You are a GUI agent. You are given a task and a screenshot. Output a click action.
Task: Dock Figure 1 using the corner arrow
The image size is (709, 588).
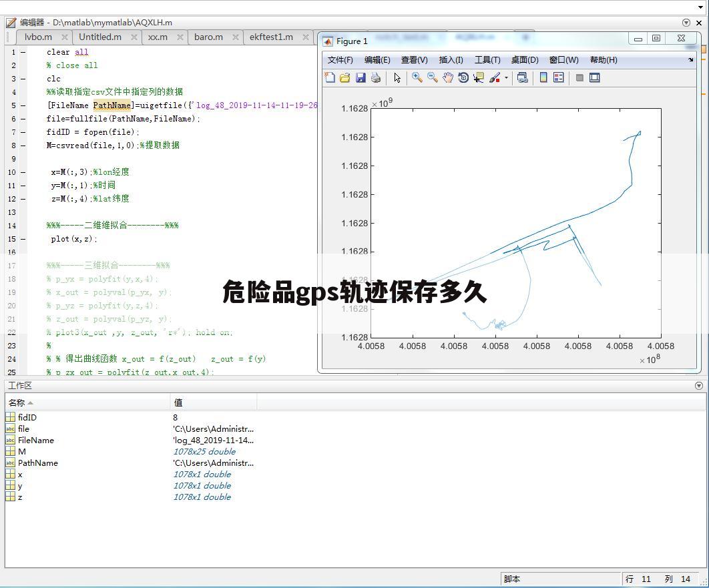(x=690, y=59)
